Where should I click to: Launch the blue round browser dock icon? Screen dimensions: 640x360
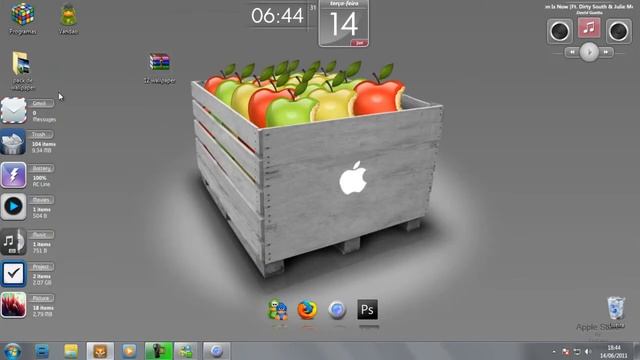[337, 310]
